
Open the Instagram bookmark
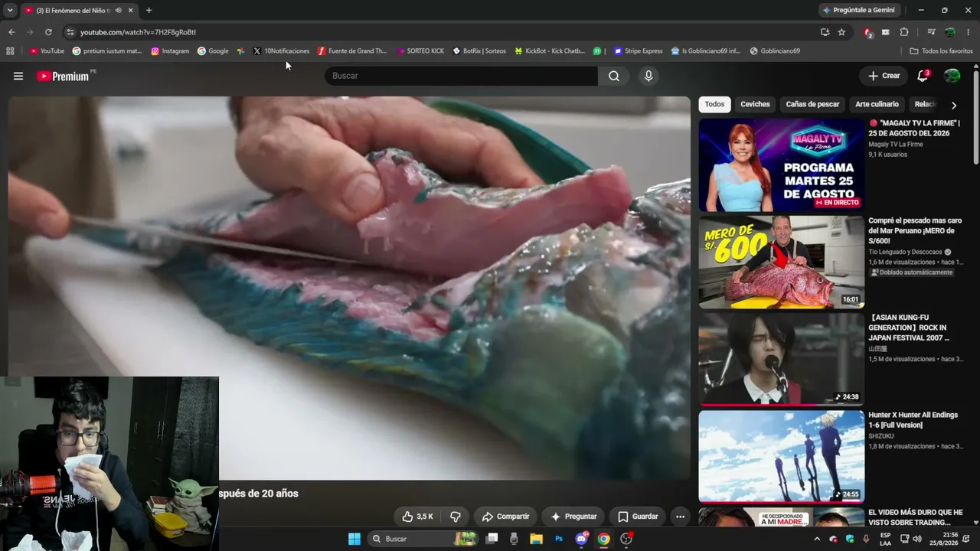point(170,51)
